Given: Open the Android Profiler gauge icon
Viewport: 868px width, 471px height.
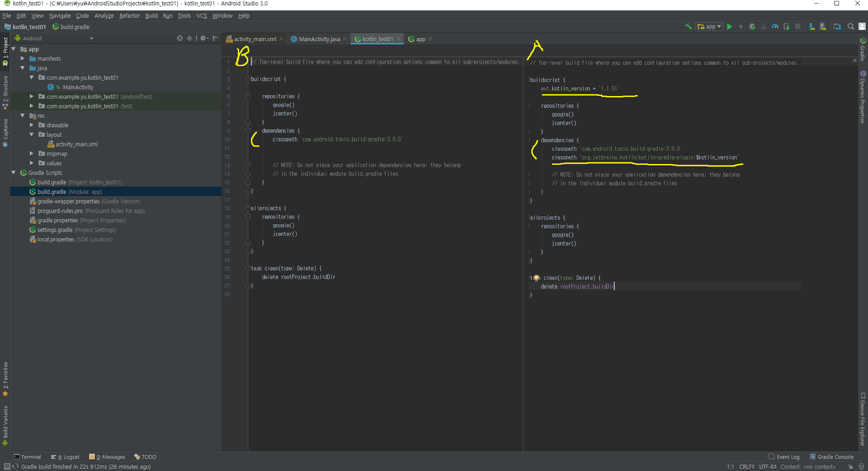Looking at the screenshot, I should tap(775, 27).
